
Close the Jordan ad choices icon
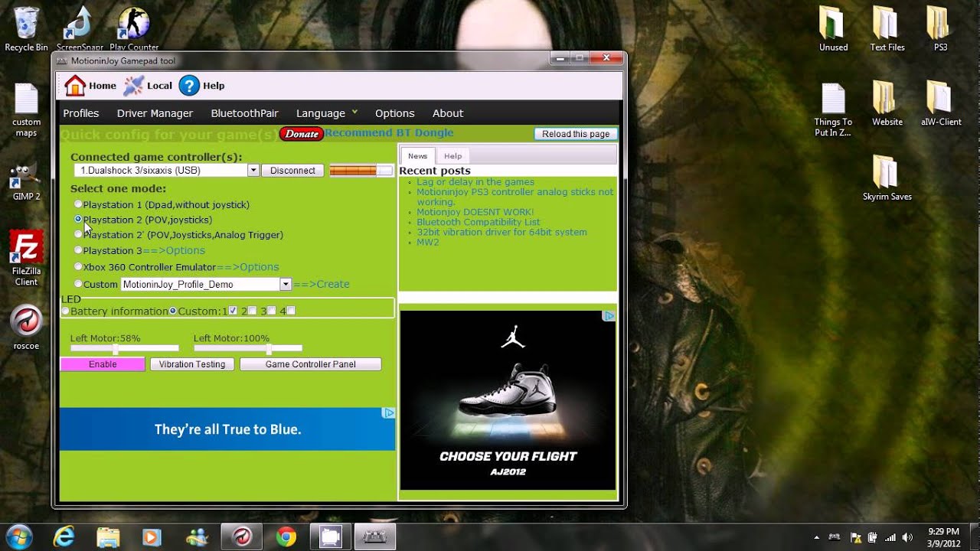click(609, 315)
